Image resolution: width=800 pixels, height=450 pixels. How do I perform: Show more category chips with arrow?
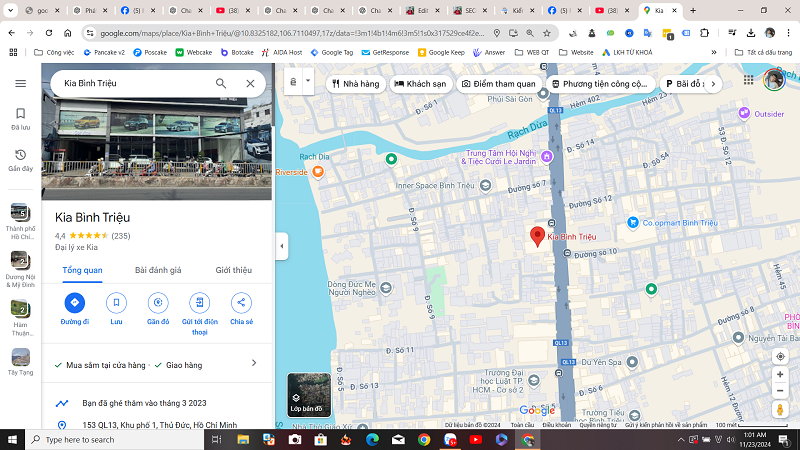713,84
